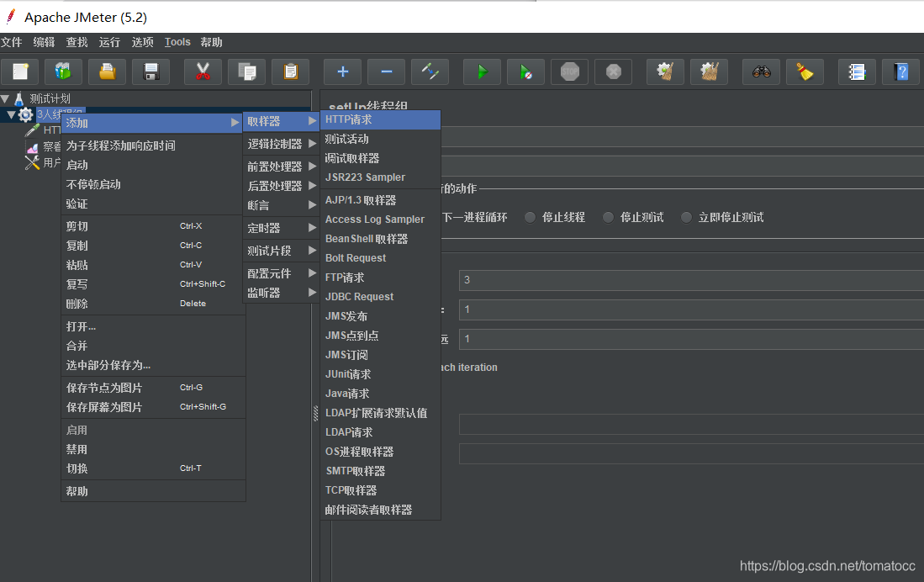The height and width of the screenshot is (582, 924).
Task: Click Start no pauses icon
Action: pos(525,72)
